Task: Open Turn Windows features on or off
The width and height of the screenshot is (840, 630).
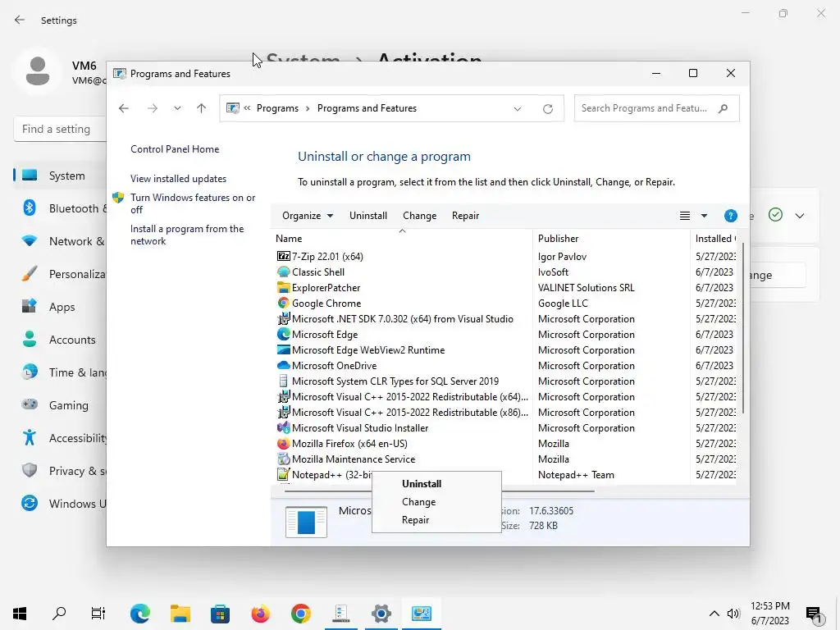Action: pos(193,203)
